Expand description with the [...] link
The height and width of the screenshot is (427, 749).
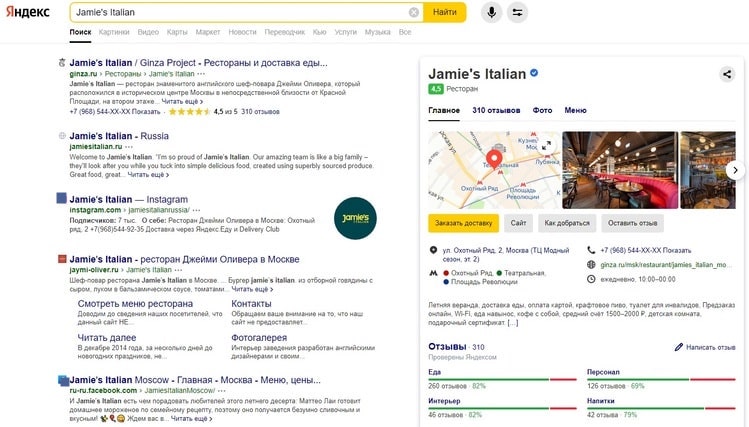513,323
